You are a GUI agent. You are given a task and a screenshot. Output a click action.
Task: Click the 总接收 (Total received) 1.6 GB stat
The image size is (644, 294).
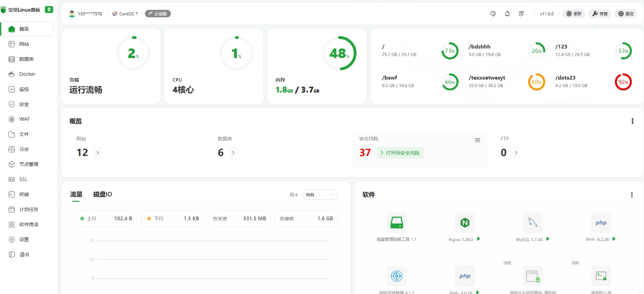[x=306, y=219]
